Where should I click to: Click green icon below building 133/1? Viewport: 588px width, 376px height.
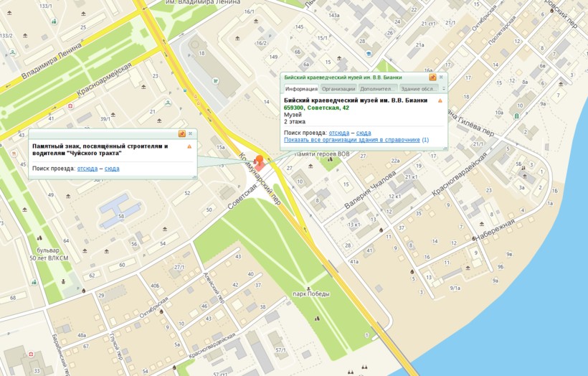pyautogui.click(x=54, y=22)
